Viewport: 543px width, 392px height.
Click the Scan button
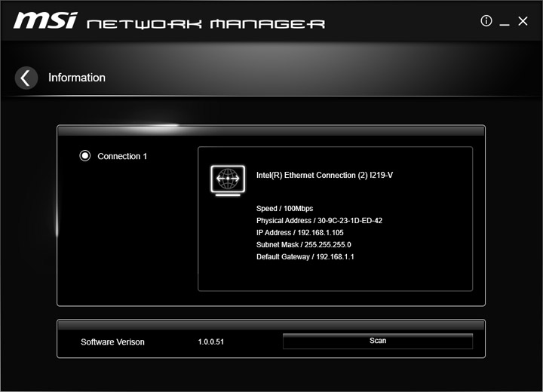tap(378, 341)
